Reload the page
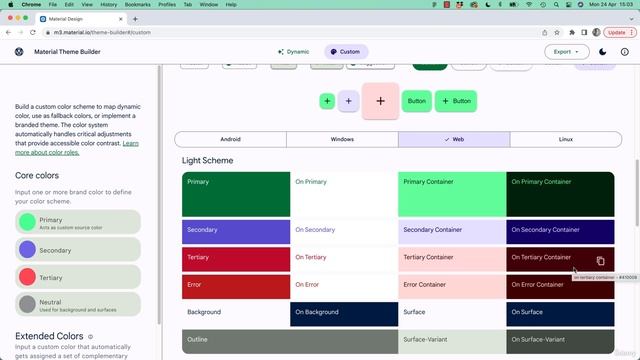The width and height of the screenshot is (640, 360). tap(33, 32)
